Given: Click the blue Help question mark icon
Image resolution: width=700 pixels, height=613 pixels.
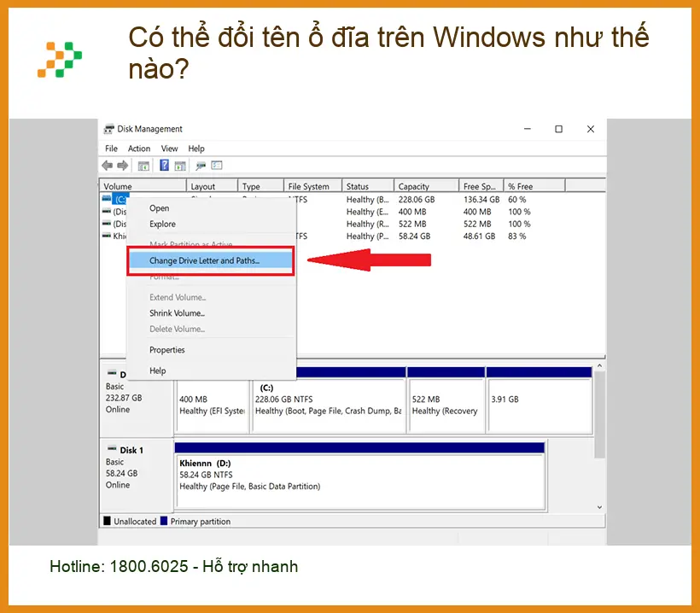Looking at the screenshot, I should point(164,166).
